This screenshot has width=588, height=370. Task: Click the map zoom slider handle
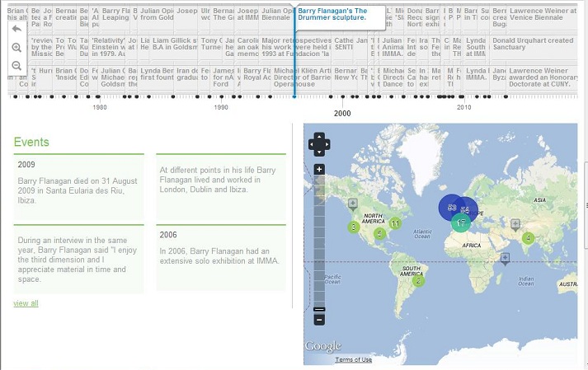(x=319, y=310)
